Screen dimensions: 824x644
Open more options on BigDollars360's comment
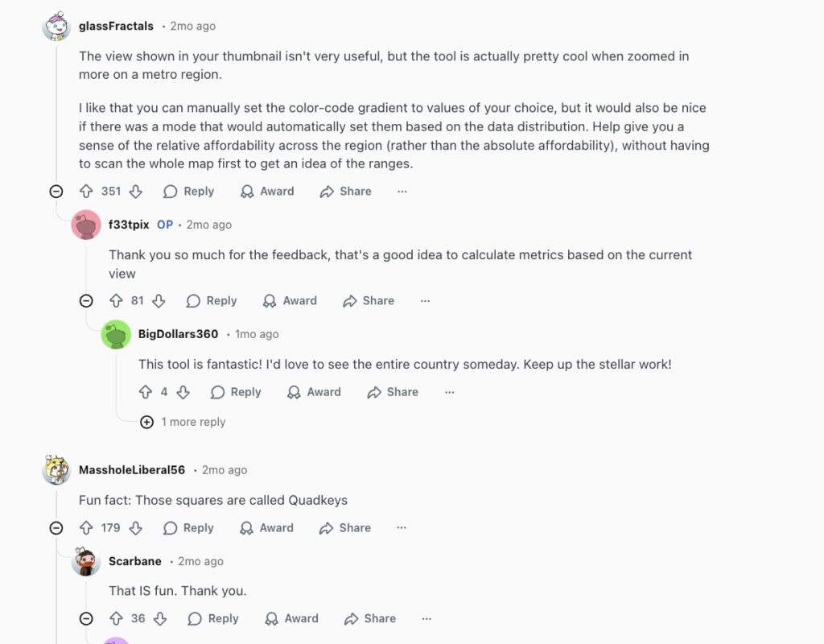[x=449, y=392]
